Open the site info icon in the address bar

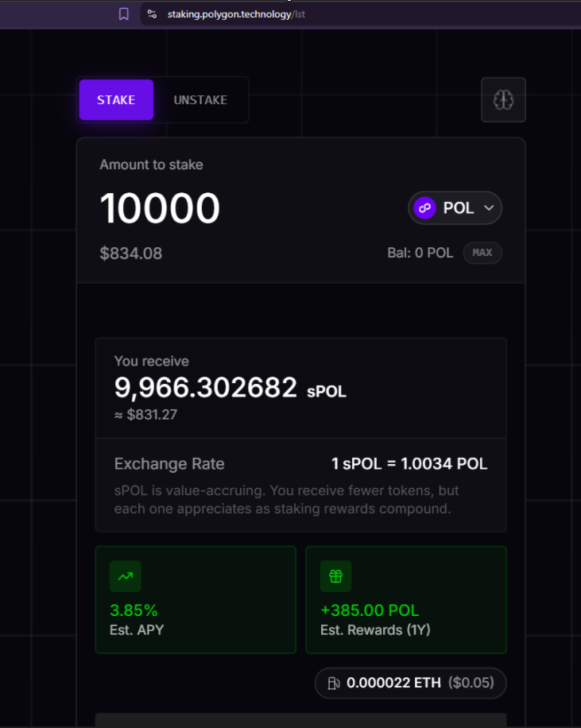point(151,14)
